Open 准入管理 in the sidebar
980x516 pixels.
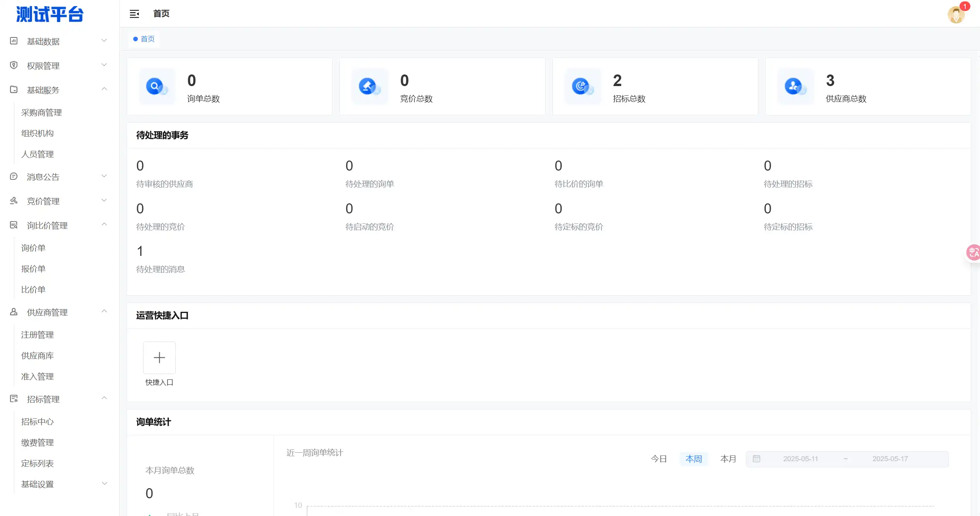point(37,377)
